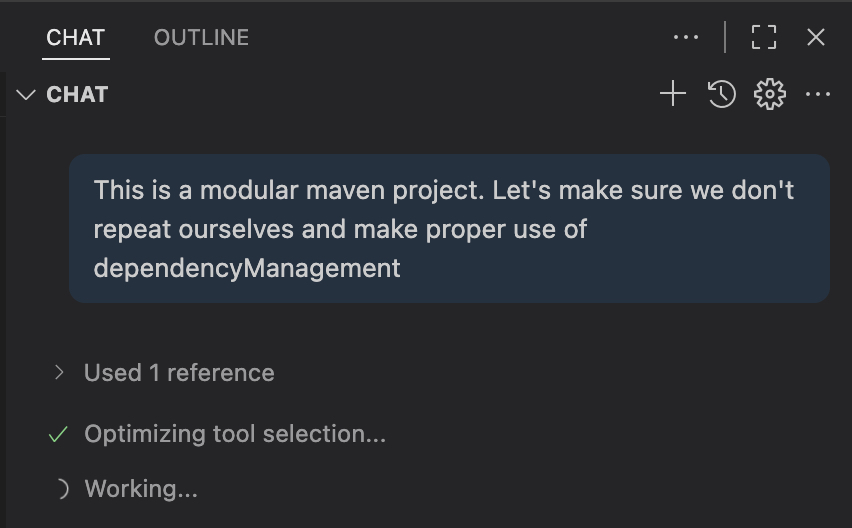Click the "repeat ourselves" line of the message

tap(194, 229)
